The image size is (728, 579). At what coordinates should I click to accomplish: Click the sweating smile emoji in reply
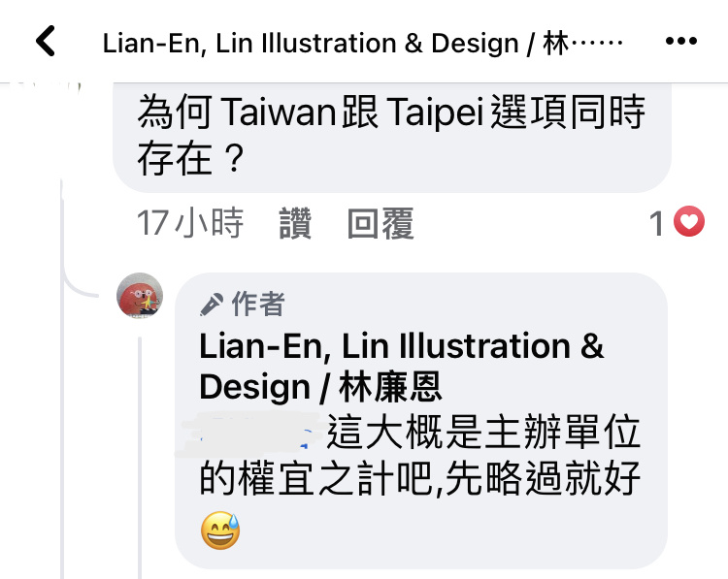[220, 531]
